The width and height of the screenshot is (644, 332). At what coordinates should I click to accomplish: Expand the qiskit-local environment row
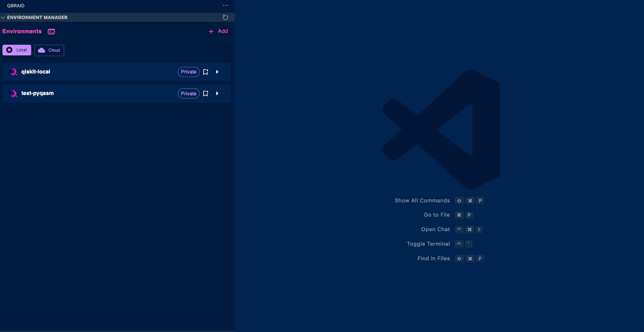pyautogui.click(x=217, y=72)
